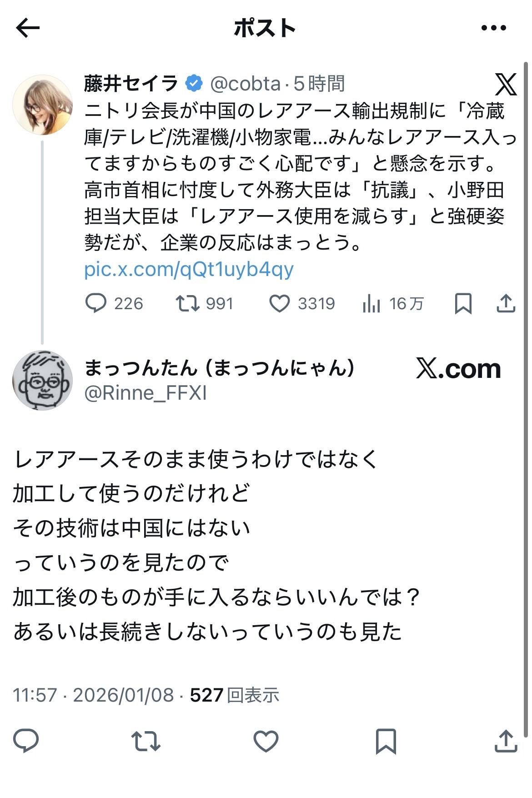Bookmark まっつんたん's post
532x798 pixels.
coord(386,741)
